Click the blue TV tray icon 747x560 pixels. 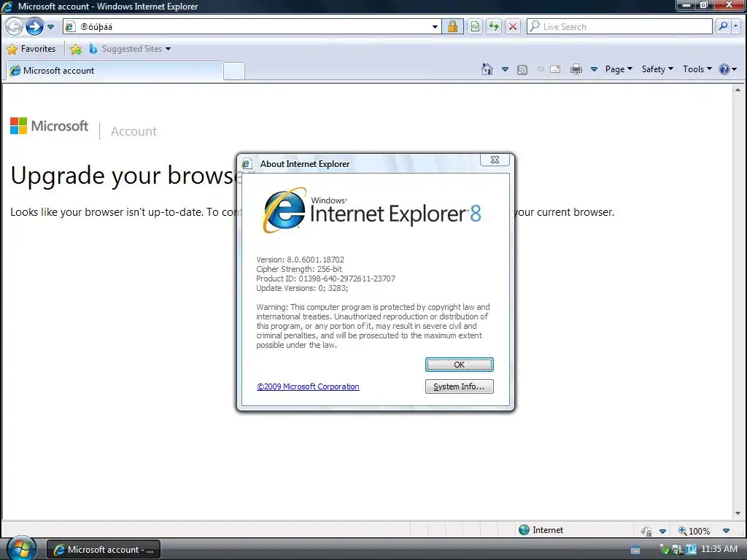[x=691, y=550]
